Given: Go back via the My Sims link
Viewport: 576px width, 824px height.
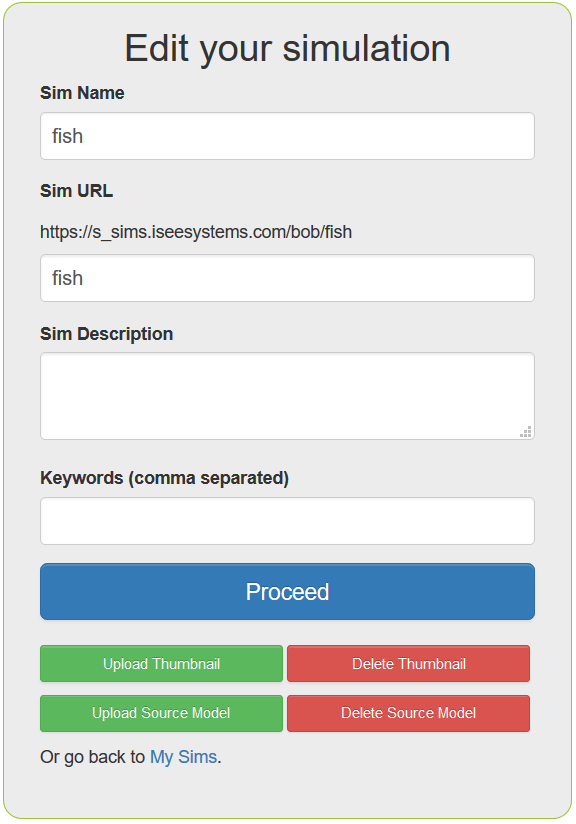Looking at the screenshot, I should tap(183, 757).
